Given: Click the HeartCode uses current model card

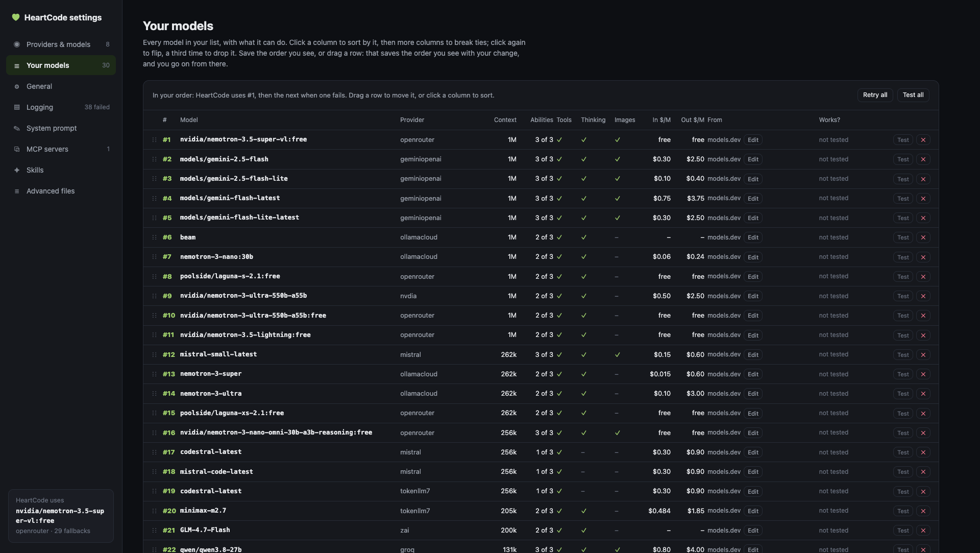Looking at the screenshot, I should 61,516.
